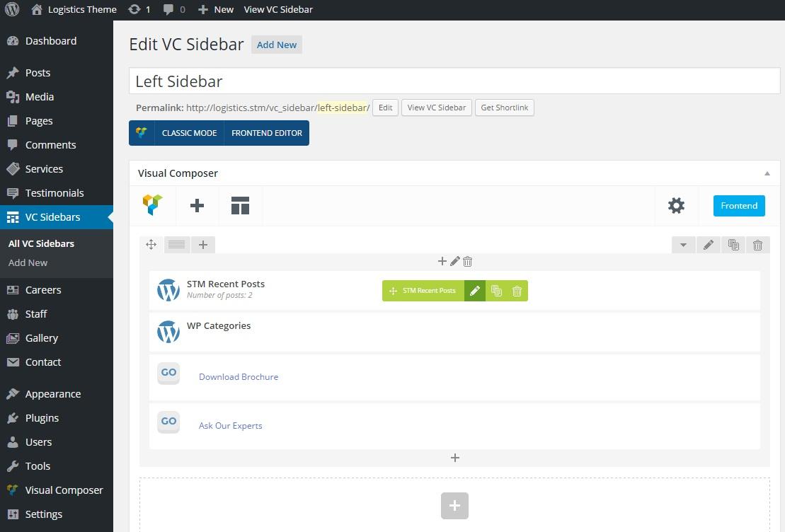The height and width of the screenshot is (532, 785).
Task: Clone the row using duplicate icon
Action: pyautogui.click(x=733, y=245)
